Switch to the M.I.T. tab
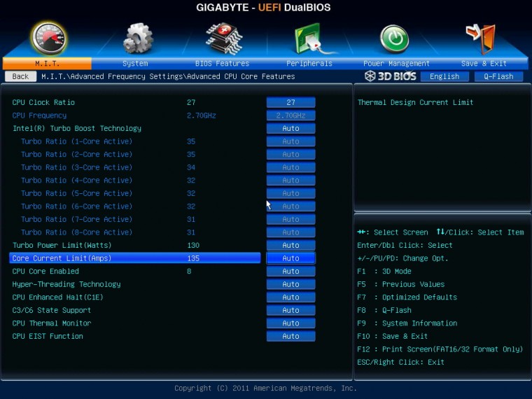Viewport: 532px width, 399px height. [47, 64]
